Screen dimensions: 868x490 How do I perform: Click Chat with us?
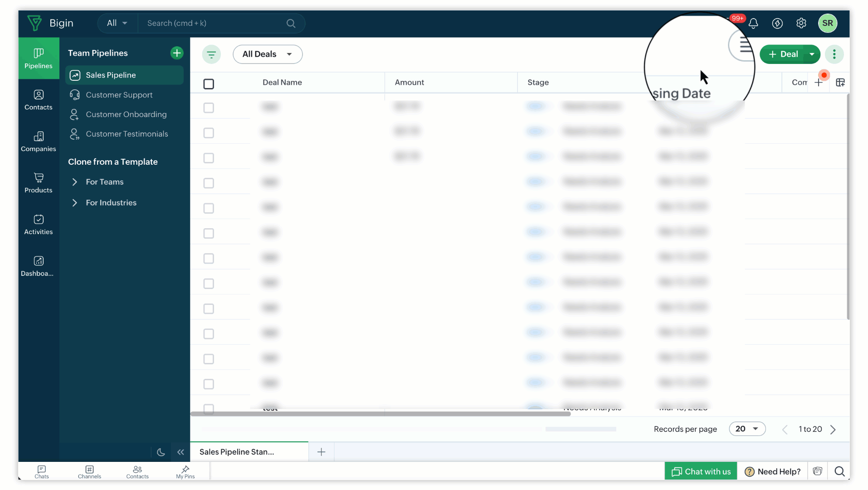tap(701, 471)
